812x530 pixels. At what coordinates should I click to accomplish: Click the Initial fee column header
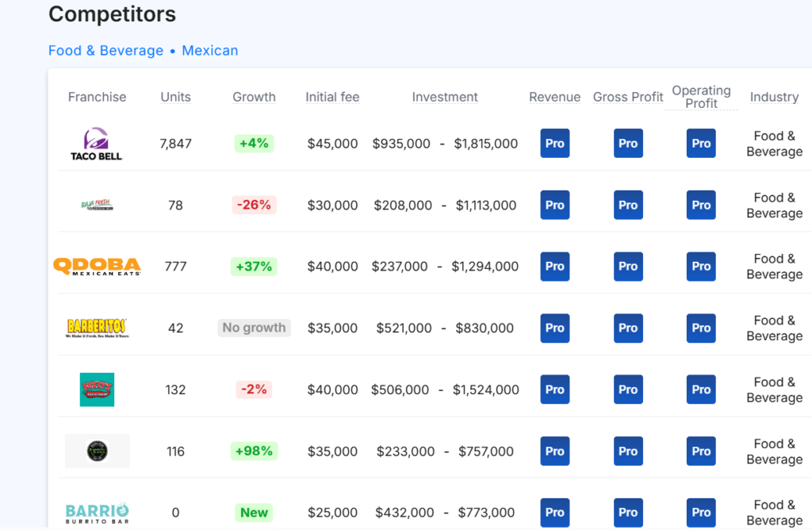pos(332,97)
